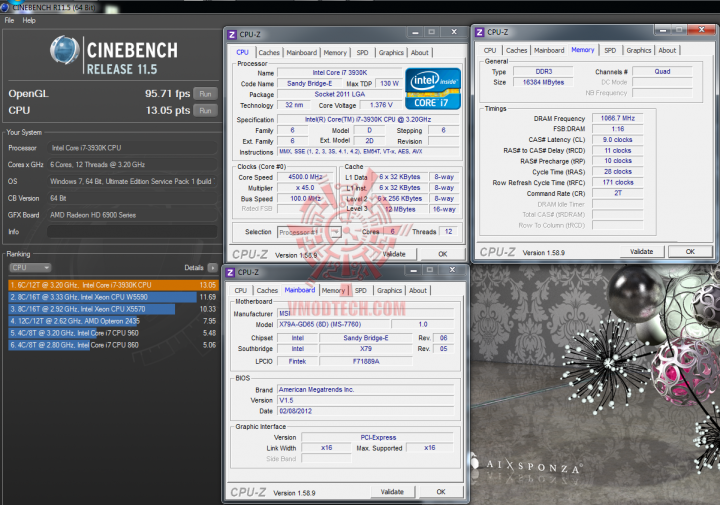Click the LPCIO F71889A value
720x505 pixels.
[366, 362]
